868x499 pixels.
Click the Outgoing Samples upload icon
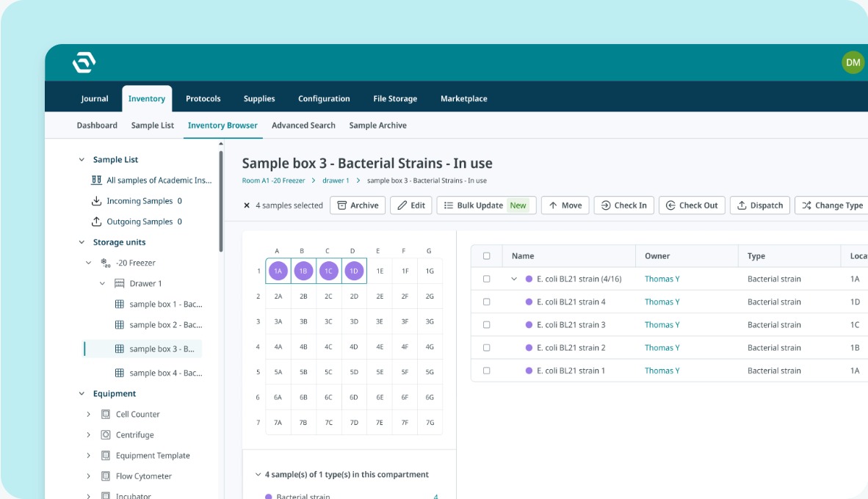click(96, 222)
